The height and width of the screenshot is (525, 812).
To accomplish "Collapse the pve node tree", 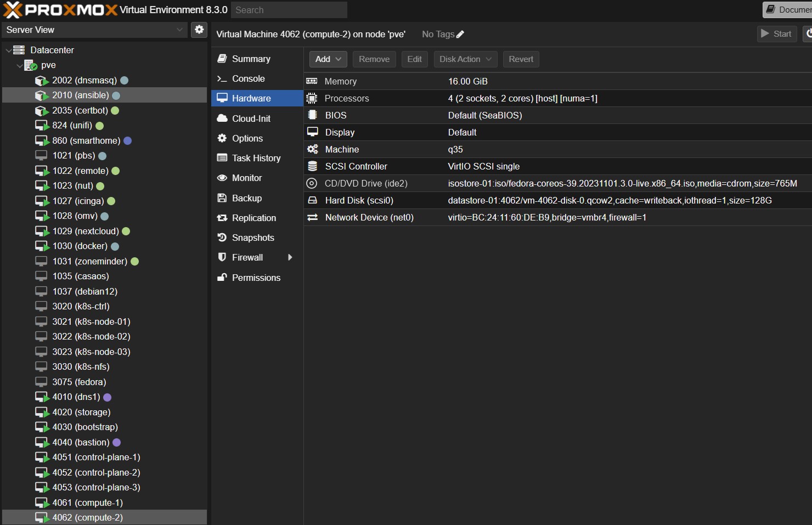I will pos(20,66).
